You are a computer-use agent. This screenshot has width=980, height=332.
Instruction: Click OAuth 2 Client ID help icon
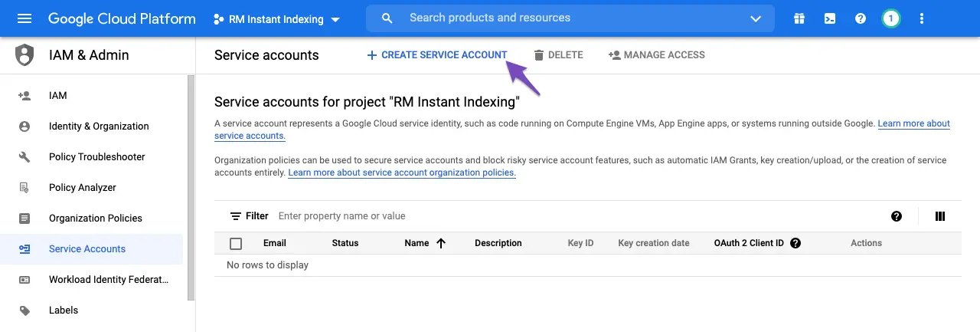[795, 243]
